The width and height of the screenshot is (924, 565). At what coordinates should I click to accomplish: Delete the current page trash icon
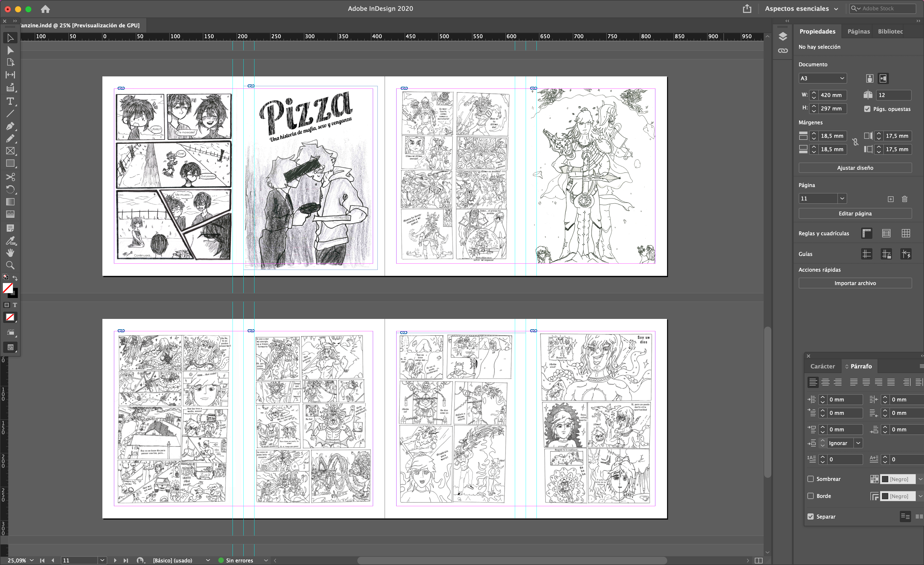tap(904, 199)
